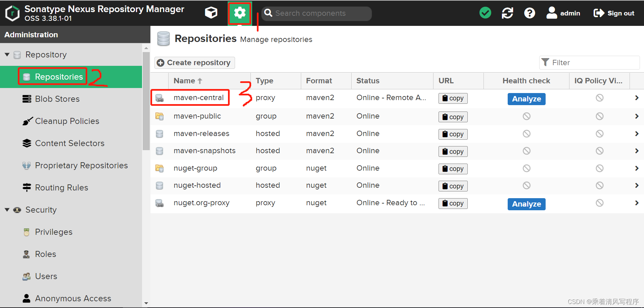
Task: Open the Help question mark icon
Action: coord(530,13)
